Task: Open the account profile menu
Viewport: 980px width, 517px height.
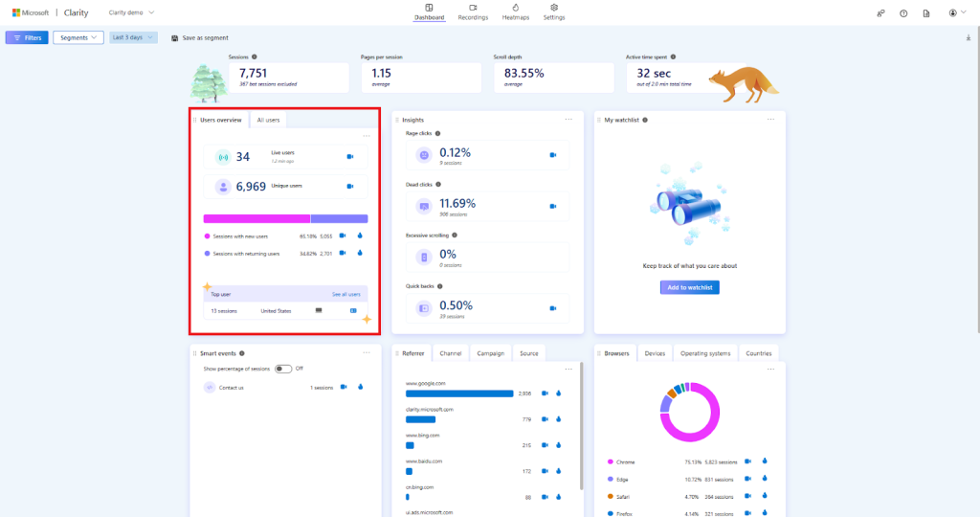Action: tap(957, 13)
